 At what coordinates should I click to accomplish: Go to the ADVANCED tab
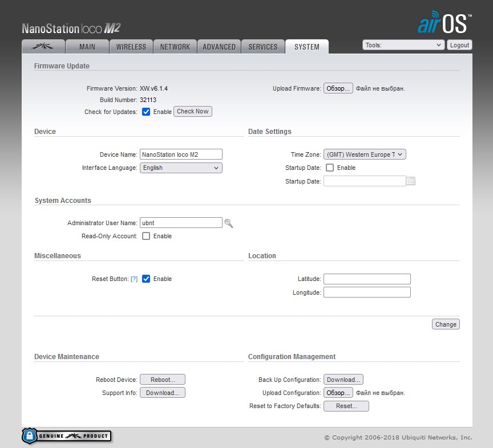tap(219, 47)
